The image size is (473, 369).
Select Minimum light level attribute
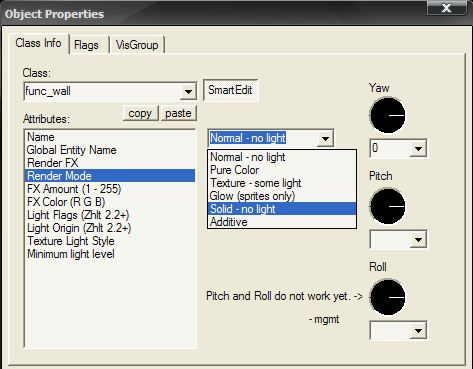click(x=110, y=254)
